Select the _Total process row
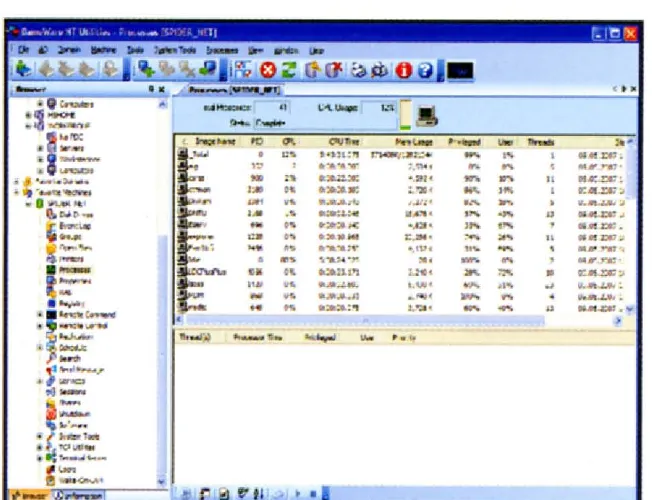This screenshot has height=500, width=670. [403, 155]
